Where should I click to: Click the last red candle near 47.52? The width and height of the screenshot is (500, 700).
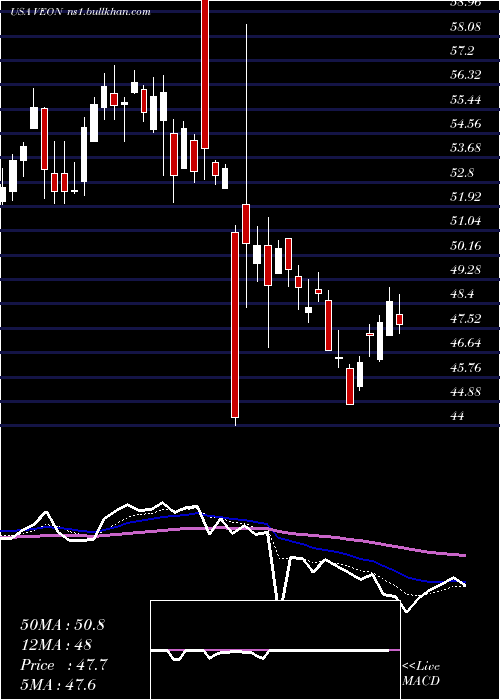point(400,319)
